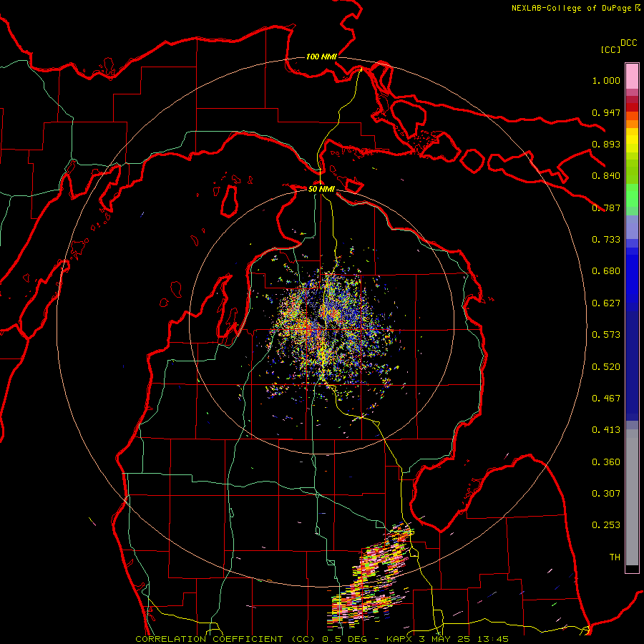Click the DCC label above color scale
Screen dimensions: 644x644
(629, 43)
